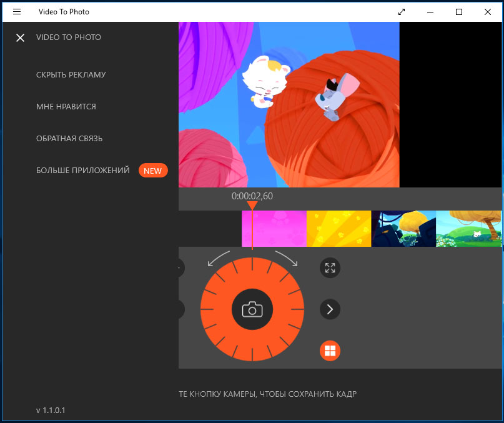Click the orange playhead marker on timeline

(252, 206)
